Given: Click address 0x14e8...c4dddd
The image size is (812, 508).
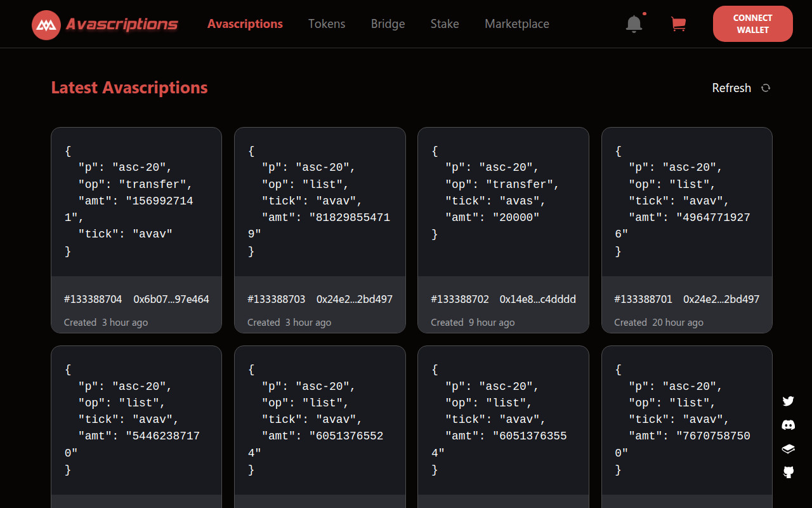Looking at the screenshot, I should [x=538, y=299].
